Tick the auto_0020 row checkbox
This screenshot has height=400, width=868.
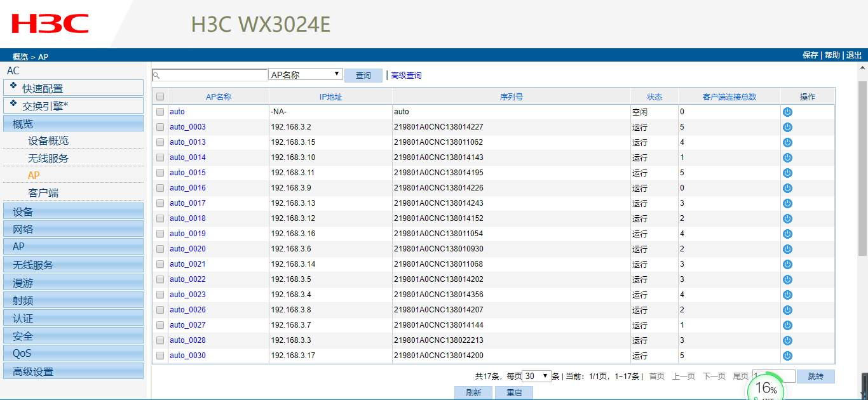[x=160, y=249]
